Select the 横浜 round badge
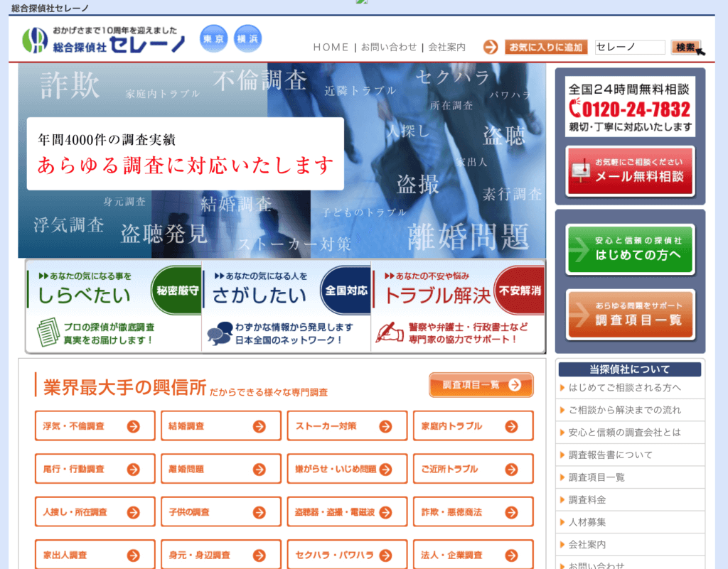Screen dimensions: 728x569 (x=248, y=39)
